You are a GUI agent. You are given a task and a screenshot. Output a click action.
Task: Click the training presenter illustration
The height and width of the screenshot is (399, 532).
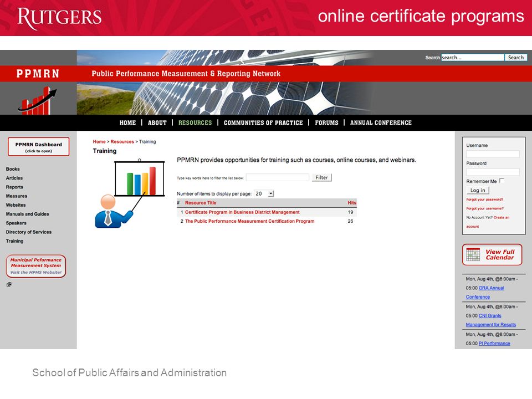(x=130, y=193)
